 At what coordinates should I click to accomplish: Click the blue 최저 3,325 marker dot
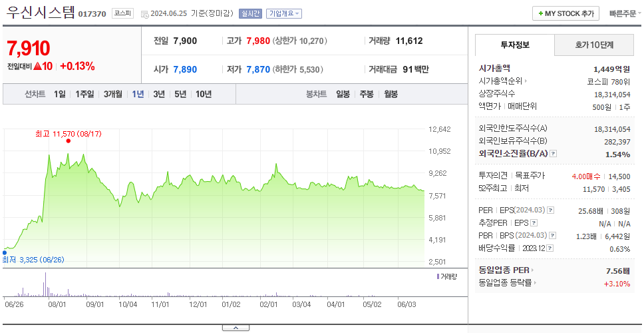5,253
